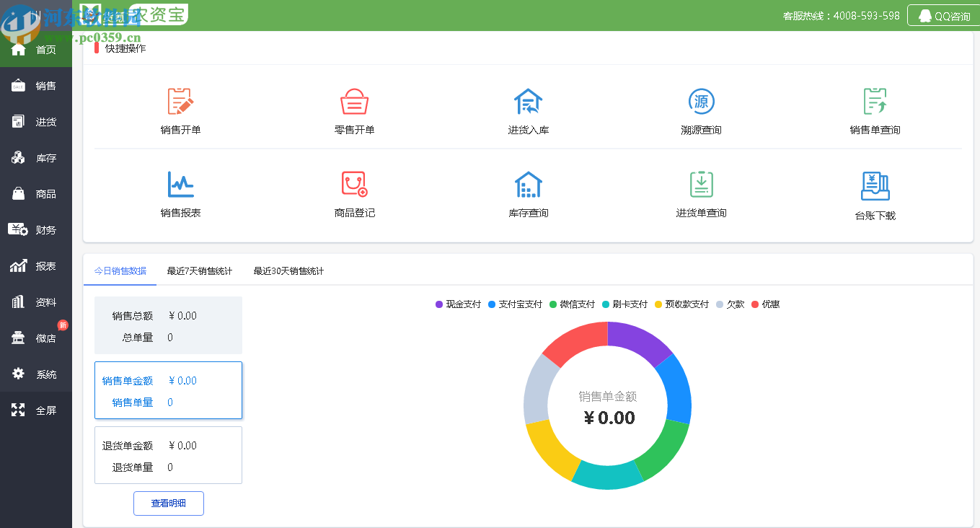
Task: Click the 商品 goods bag icon
Action: coord(18,193)
